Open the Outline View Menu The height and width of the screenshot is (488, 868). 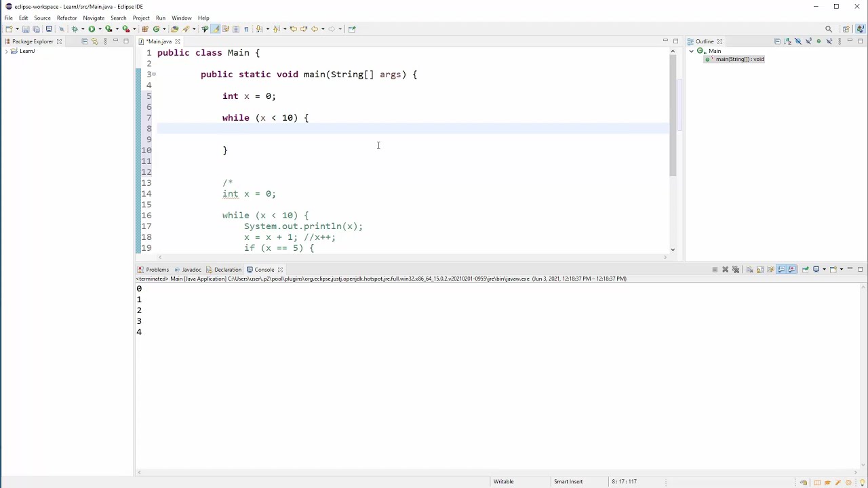click(x=840, y=41)
